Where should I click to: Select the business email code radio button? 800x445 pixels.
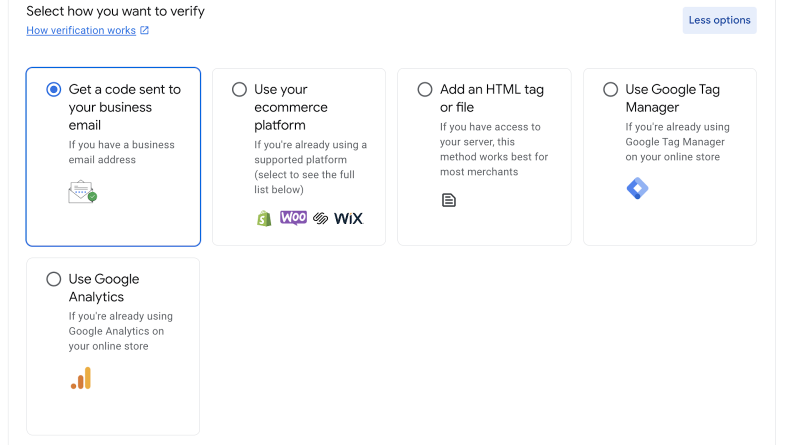pyautogui.click(x=54, y=90)
